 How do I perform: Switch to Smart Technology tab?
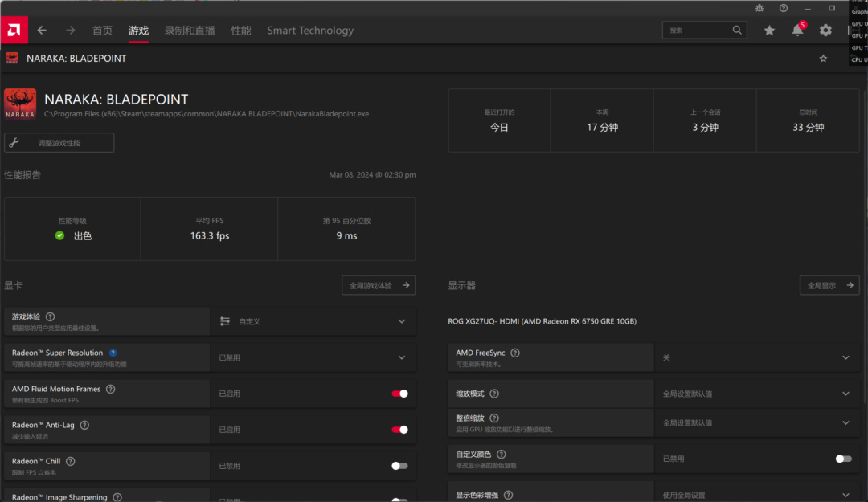310,31
